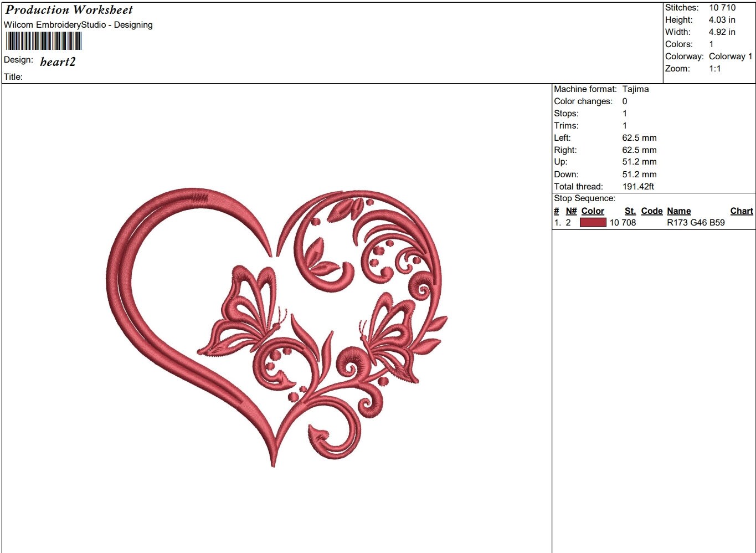Image resolution: width=756 pixels, height=553 pixels.
Task: Click the design name 'heart2'
Action: (58, 62)
